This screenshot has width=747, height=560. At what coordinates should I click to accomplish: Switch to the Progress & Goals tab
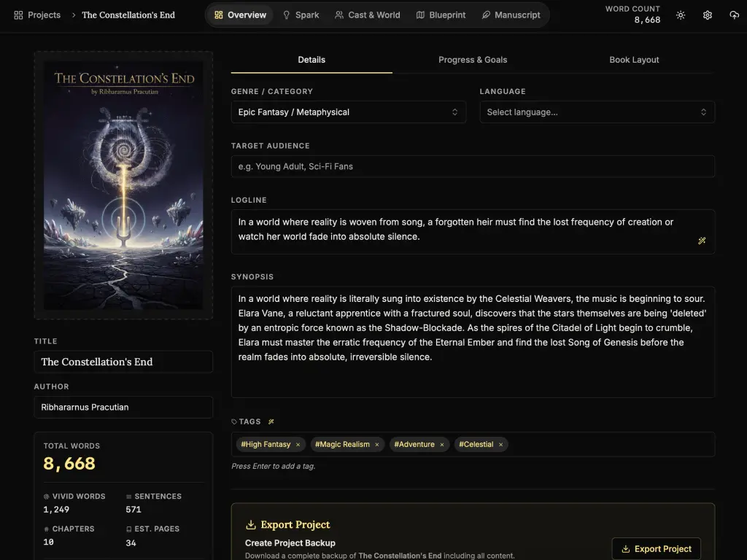coord(473,60)
